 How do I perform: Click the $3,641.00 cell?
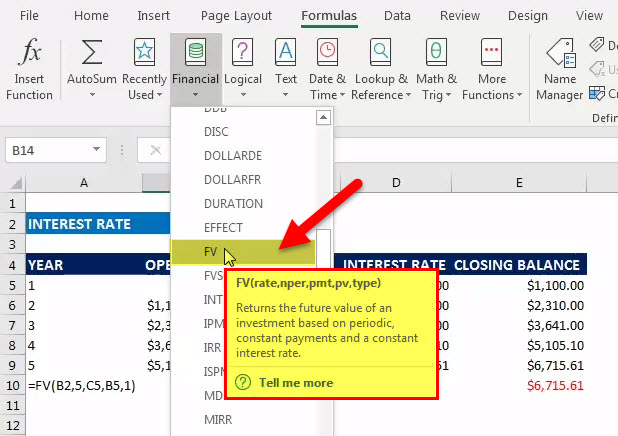(519, 326)
